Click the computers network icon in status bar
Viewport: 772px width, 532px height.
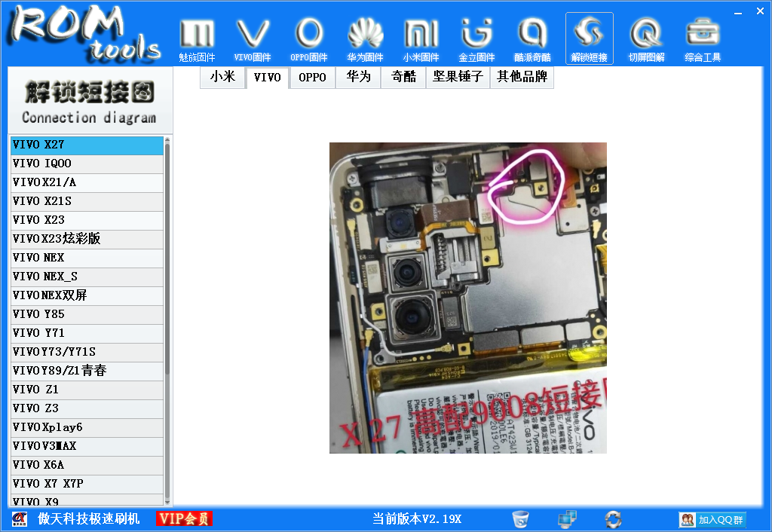tap(567, 518)
